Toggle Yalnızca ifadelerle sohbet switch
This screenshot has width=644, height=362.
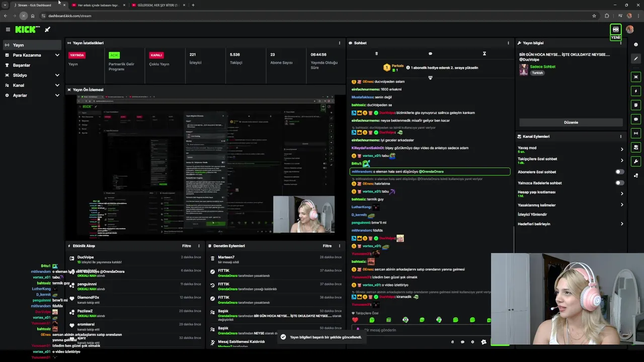coord(619,183)
